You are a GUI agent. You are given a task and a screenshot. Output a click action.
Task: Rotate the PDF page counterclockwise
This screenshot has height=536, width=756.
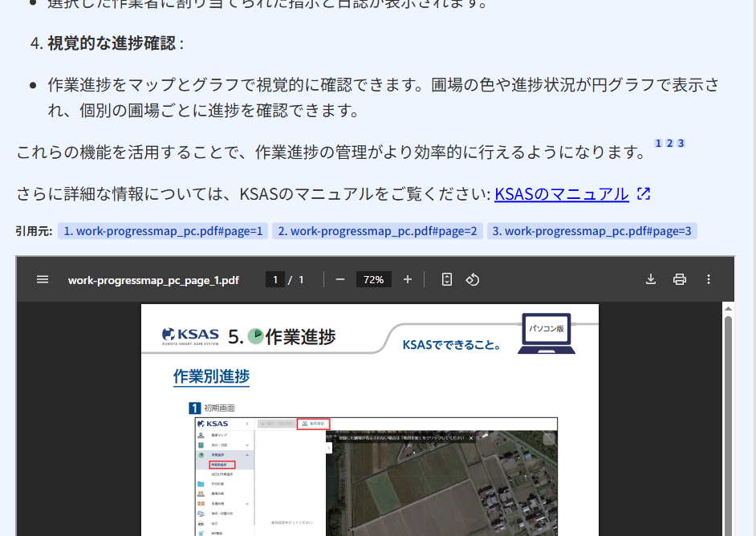coord(473,280)
